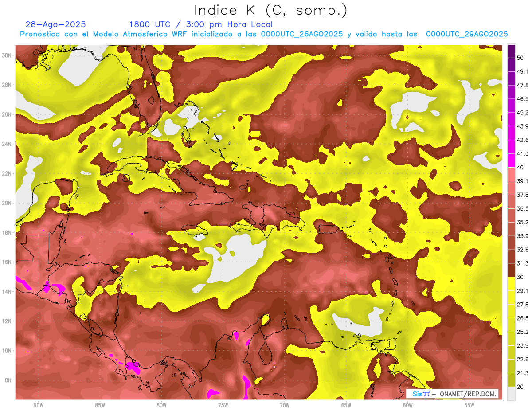
Task: Select the colorbar value 29.1
Action: (523, 291)
